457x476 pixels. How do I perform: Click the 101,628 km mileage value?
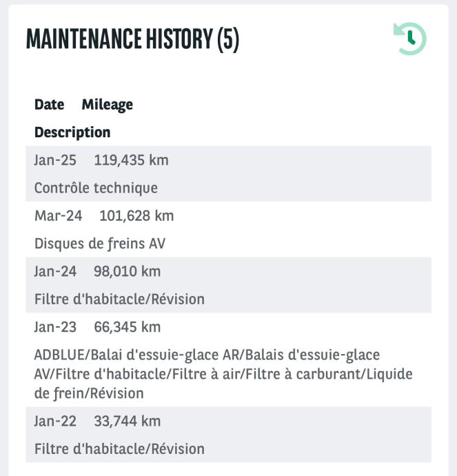(136, 216)
